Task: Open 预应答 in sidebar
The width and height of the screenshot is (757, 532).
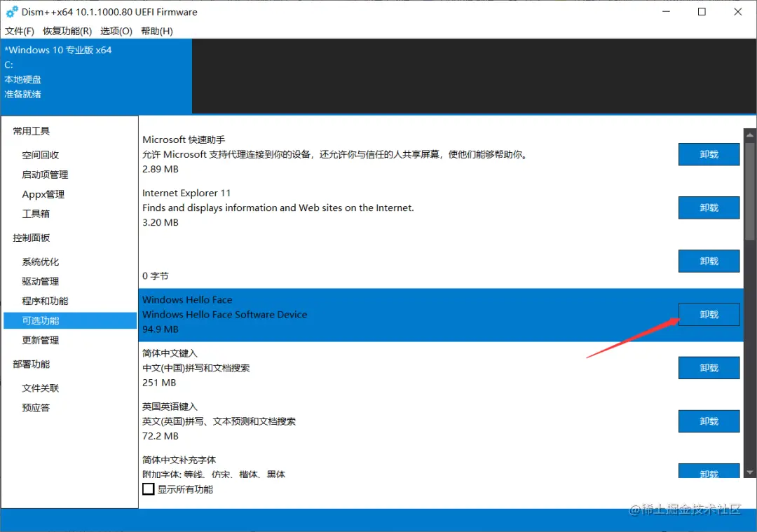Action: pyautogui.click(x=36, y=408)
